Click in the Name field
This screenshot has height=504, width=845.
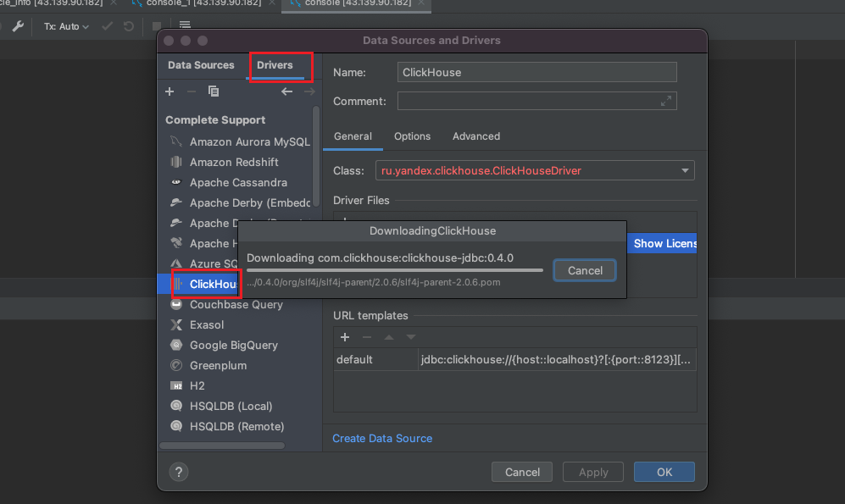[x=536, y=72]
